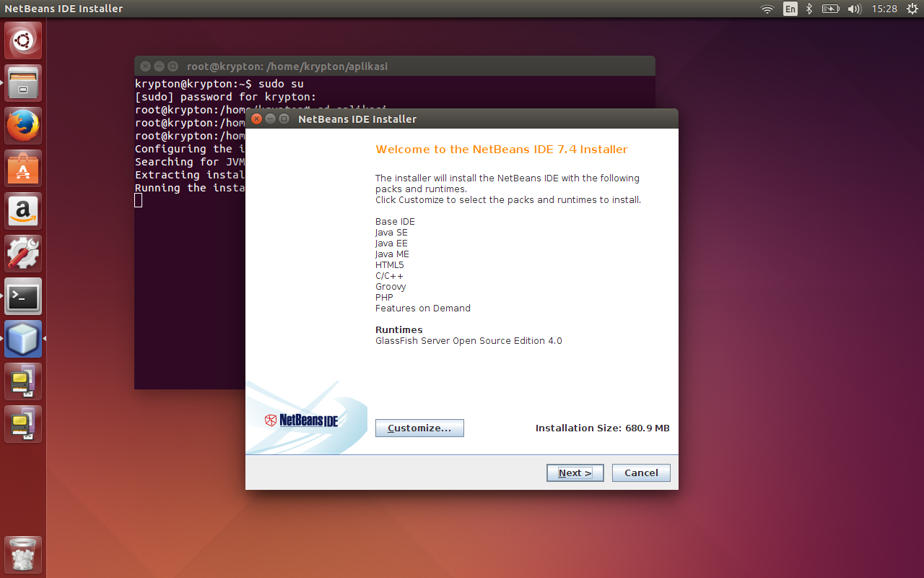Select the running NetBeans installer dock icon
Image resolution: width=924 pixels, height=578 pixels.
[x=22, y=338]
